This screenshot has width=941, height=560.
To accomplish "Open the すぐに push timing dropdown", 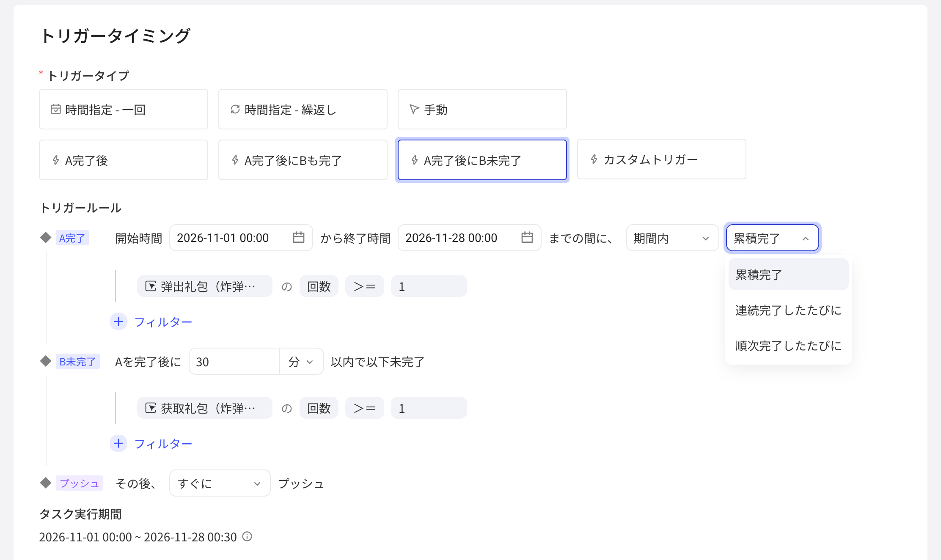I will coord(220,483).
